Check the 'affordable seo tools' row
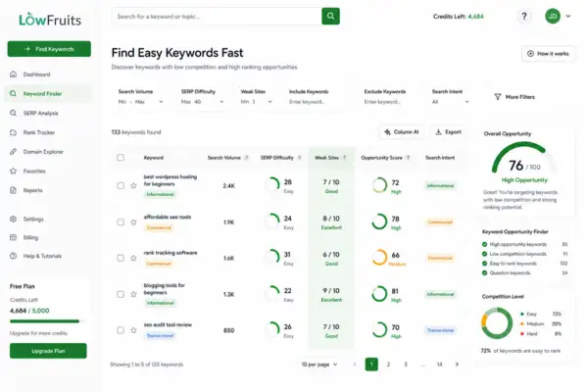The height and width of the screenshot is (392, 588). 121,222
